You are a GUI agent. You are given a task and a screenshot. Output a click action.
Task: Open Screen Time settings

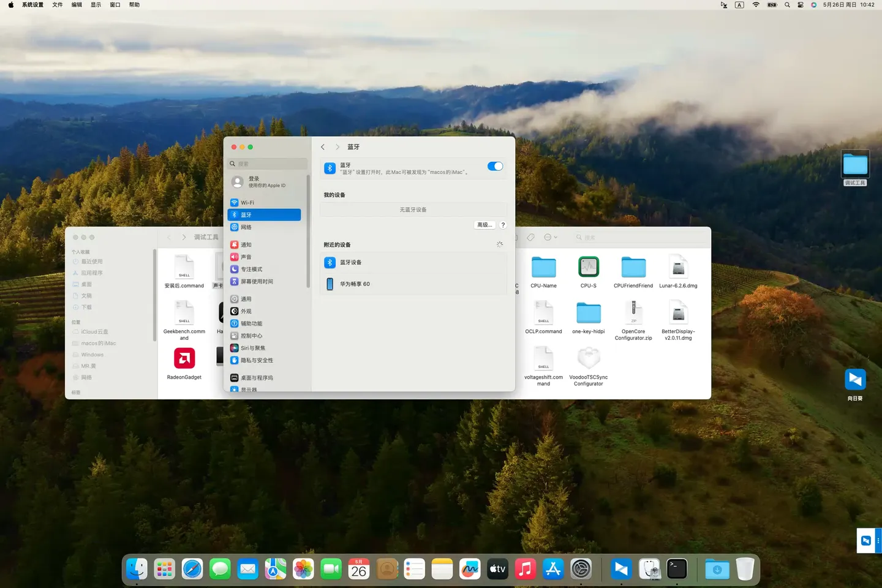point(257,282)
